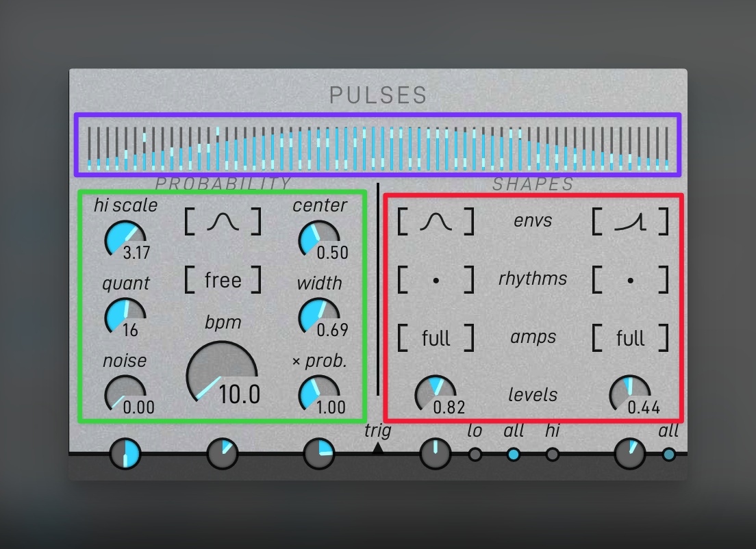The width and height of the screenshot is (756, 549).
Task: Click the hi scale label
Action: [125, 205]
